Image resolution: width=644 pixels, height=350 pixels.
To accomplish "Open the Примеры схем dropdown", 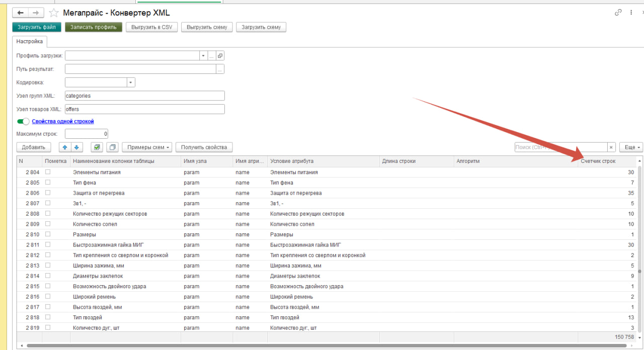I will (147, 147).
